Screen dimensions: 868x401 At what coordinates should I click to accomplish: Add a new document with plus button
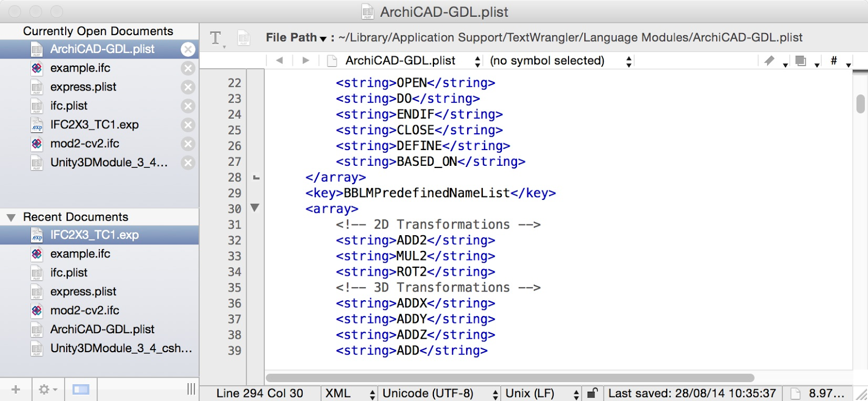[16, 390]
